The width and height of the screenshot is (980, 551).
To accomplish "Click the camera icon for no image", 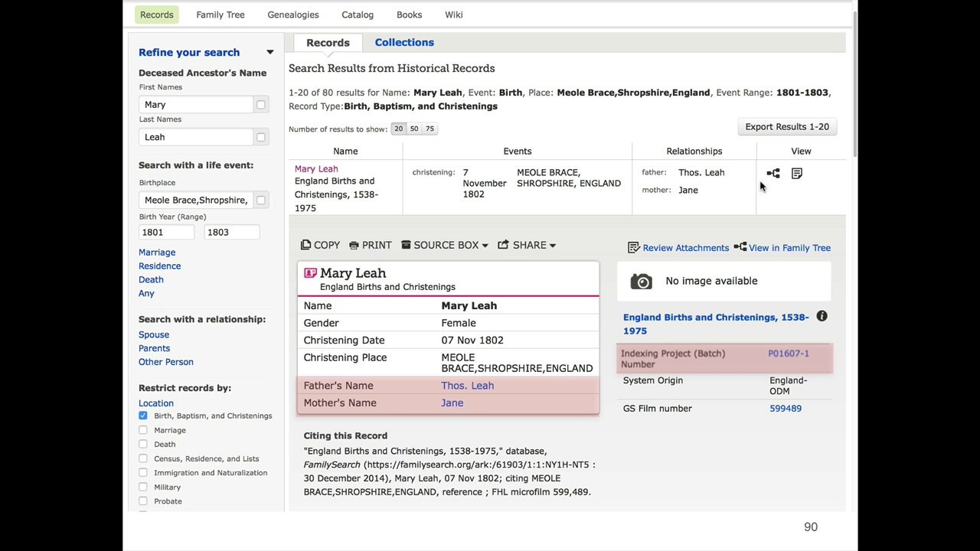I will click(642, 282).
